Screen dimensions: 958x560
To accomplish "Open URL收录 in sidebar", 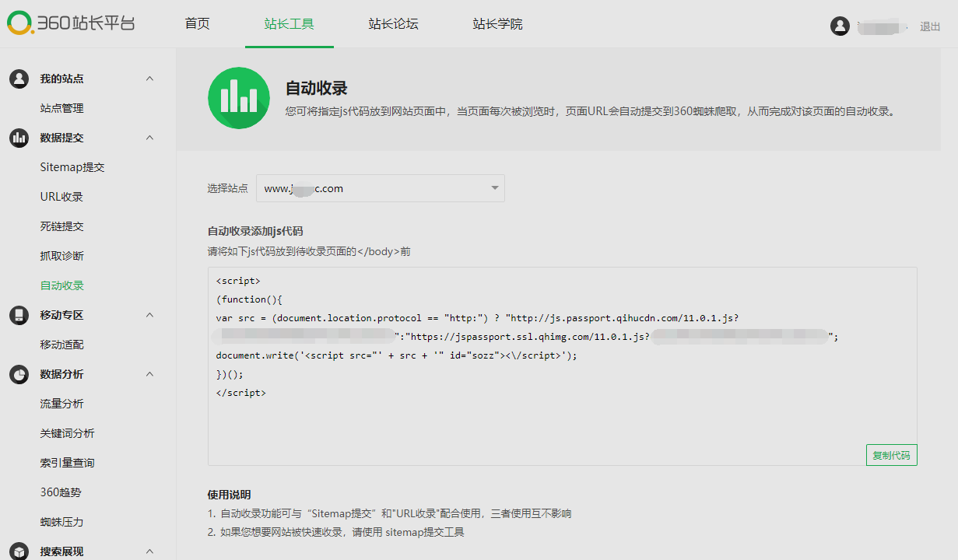I will tap(61, 197).
